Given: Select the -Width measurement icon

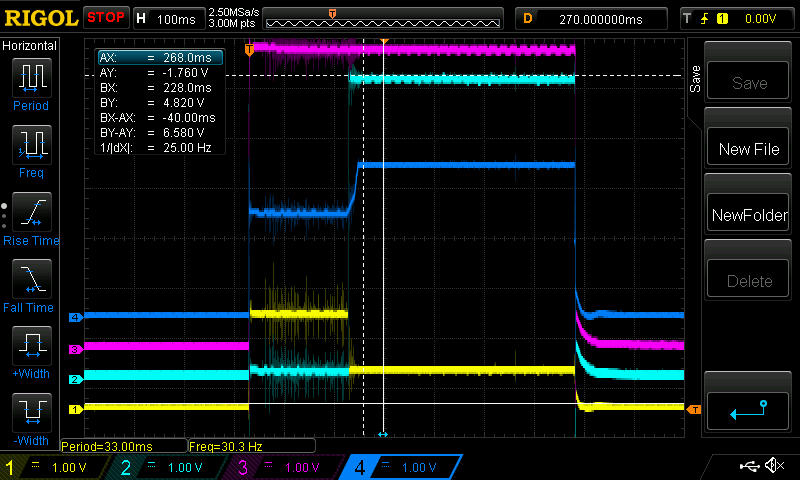Looking at the screenshot, I should tap(30, 414).
